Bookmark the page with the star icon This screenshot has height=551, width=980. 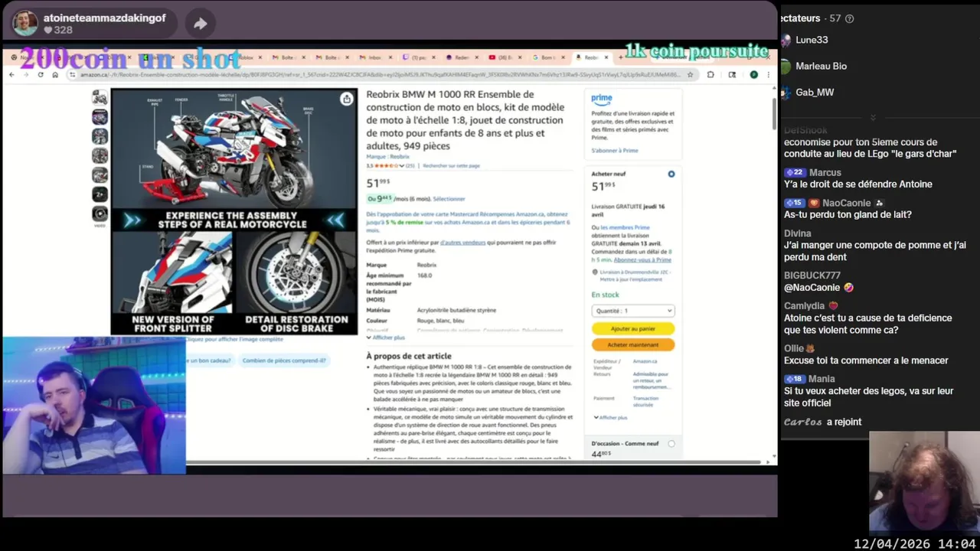click(x=690, y=74)
